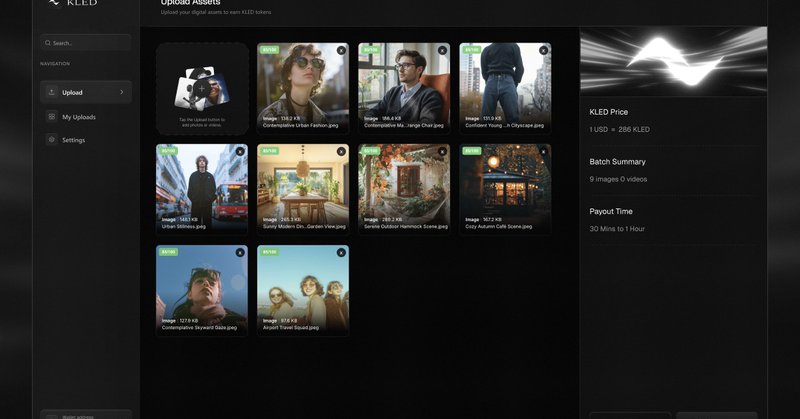The height and width of the screenshot is (419, 800).
Task: Click the search box in sidebar
Action: tap(86, 43)
